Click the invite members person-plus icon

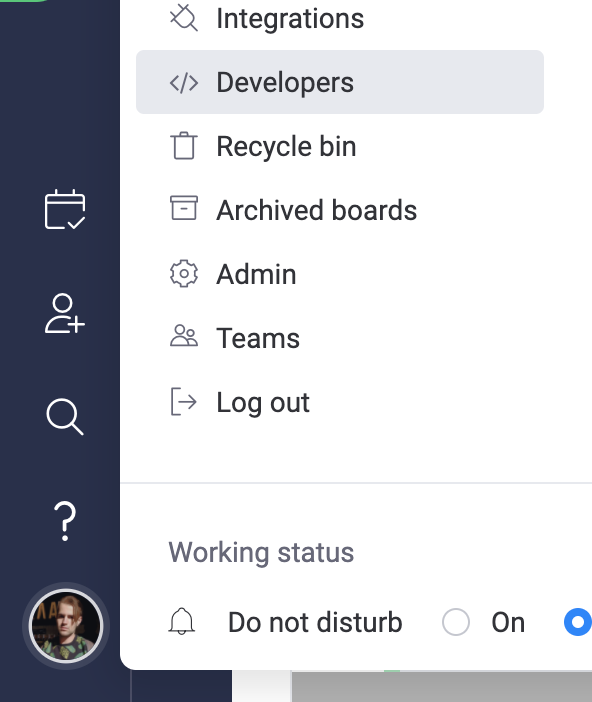65,313
